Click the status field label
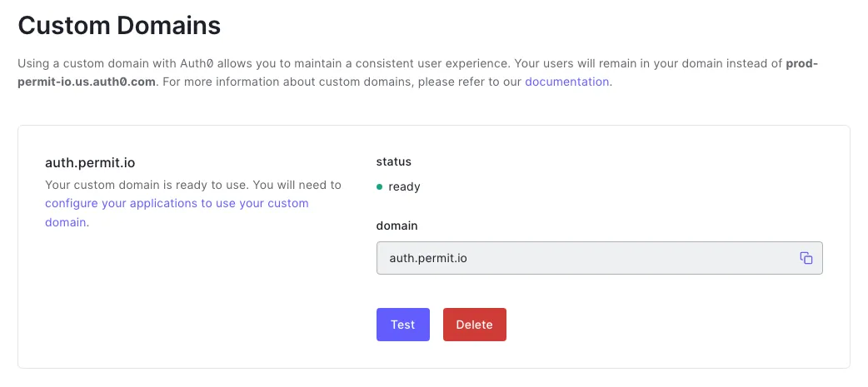868x387 pixels. [393, 162]
